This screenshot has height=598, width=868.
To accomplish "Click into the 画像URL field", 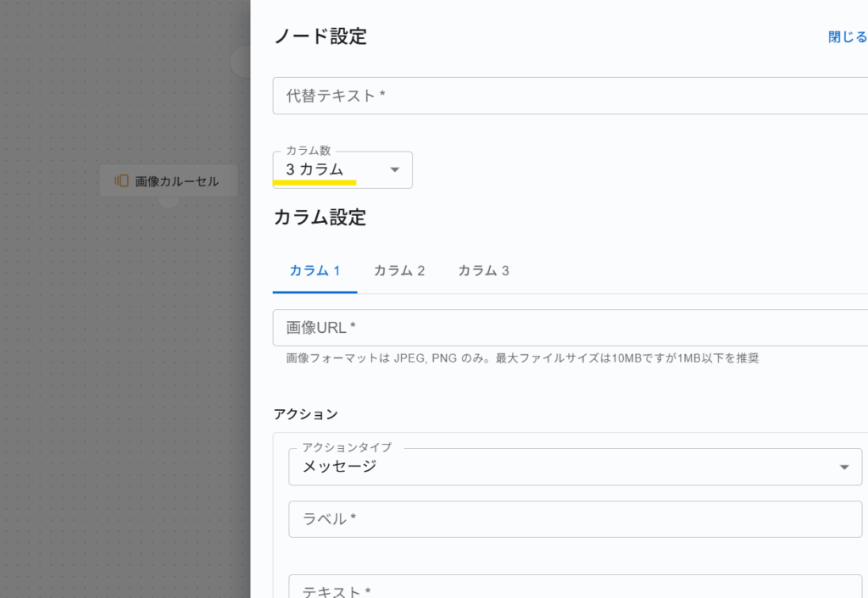I will (x=568, y=328).
